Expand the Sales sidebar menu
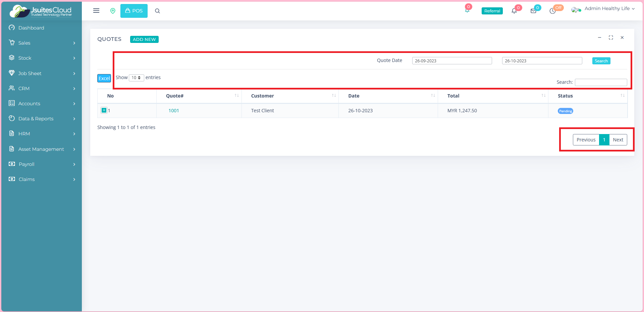The width and height of the screenshot is (644, 312). (42, 43)
